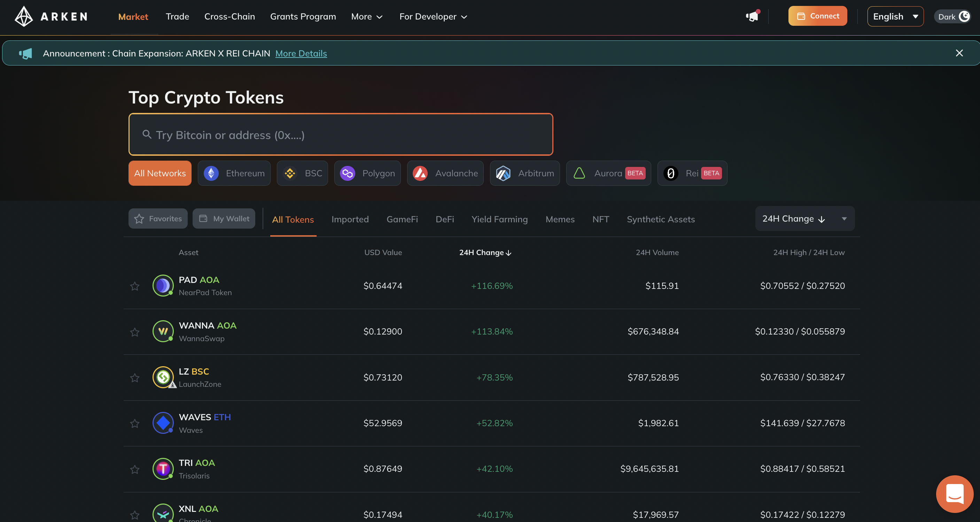Open the English language dropdown
Screen dimensions: 980x522
(x=895, y=16)
